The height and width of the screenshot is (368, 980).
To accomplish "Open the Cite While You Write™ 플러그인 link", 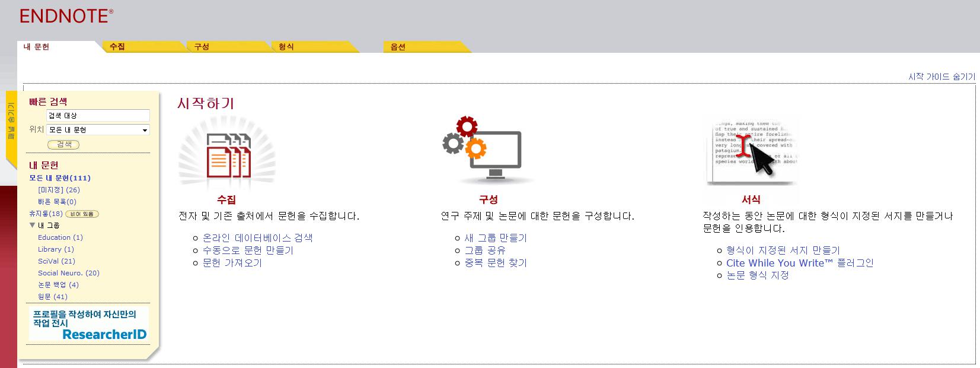I will (x=800, y=263).
